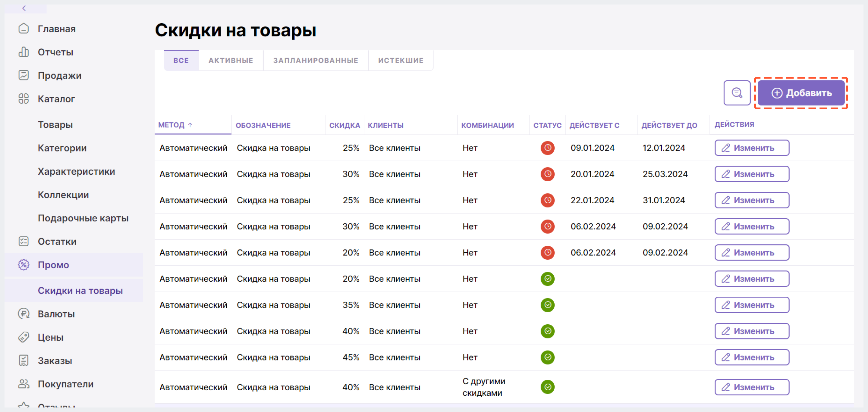Click the Заказы orders icon
Viewport: 868px width, 412px height.
[x=24, y=360]
